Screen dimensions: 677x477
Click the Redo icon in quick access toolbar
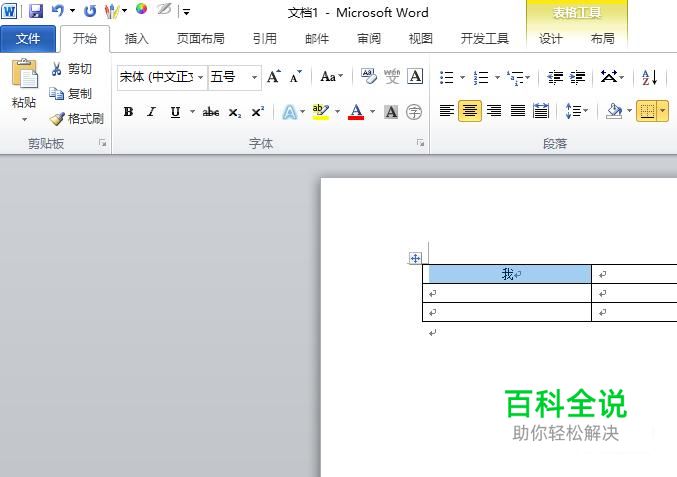(x=90, y=11)
